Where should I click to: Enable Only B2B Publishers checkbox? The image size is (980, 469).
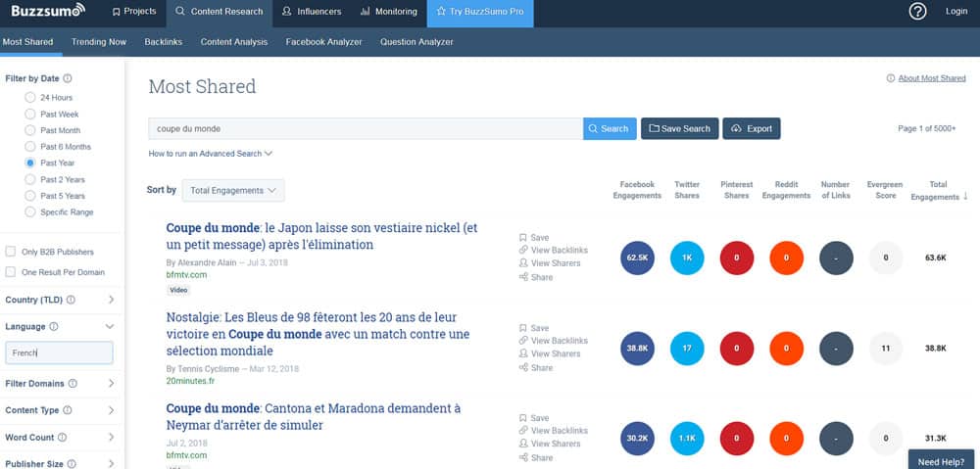[x=11, y=251]
